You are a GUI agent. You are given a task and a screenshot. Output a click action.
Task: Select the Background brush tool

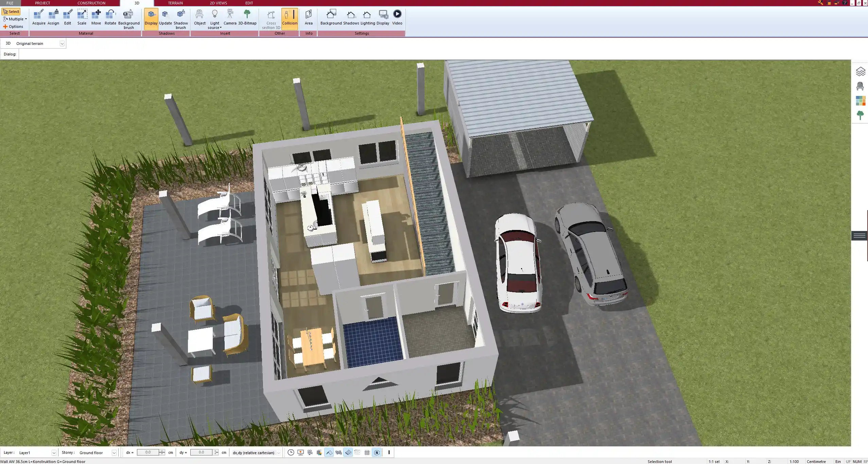tap(129, 19)
